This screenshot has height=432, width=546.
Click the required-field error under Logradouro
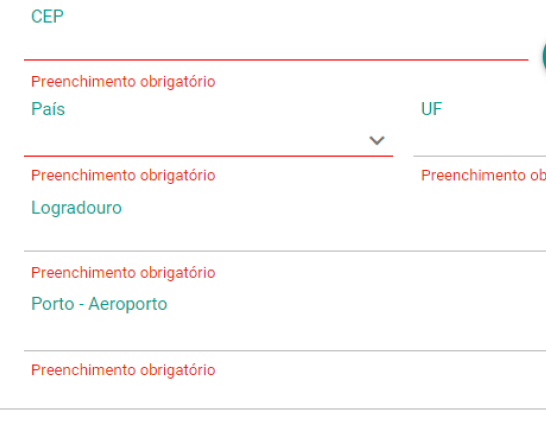coord(123,273)
